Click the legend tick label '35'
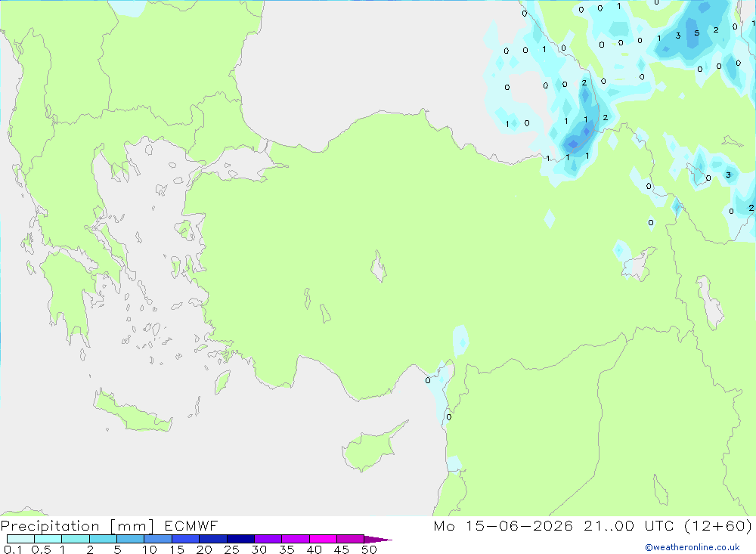The image size is (756, 554). (x=287, y=549)
